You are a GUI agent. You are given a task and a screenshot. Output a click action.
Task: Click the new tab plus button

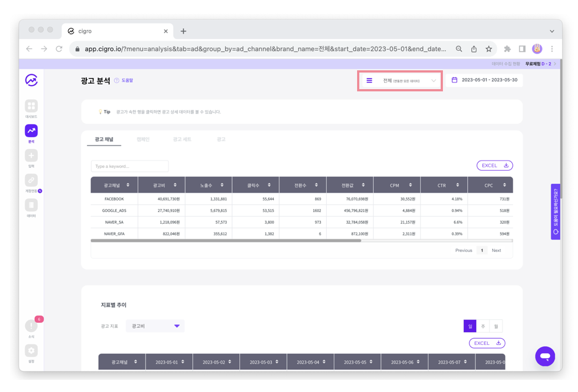click(x=183, y=32)
